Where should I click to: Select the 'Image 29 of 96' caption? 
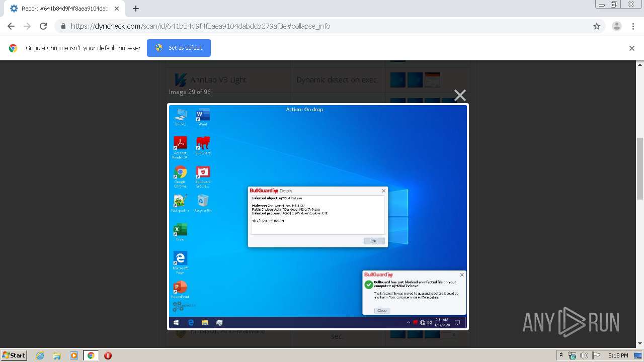pyautogui.click(x=190, y=92)
